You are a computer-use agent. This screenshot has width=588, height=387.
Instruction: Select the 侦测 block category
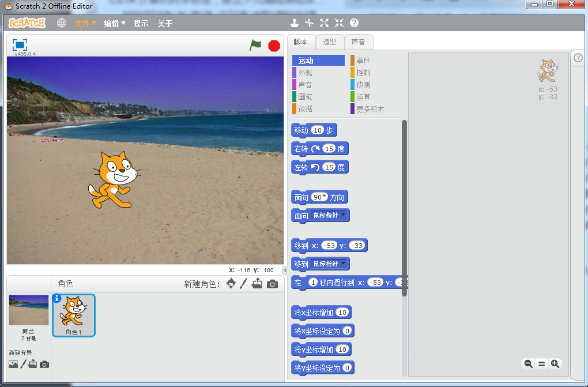(376, 84)
